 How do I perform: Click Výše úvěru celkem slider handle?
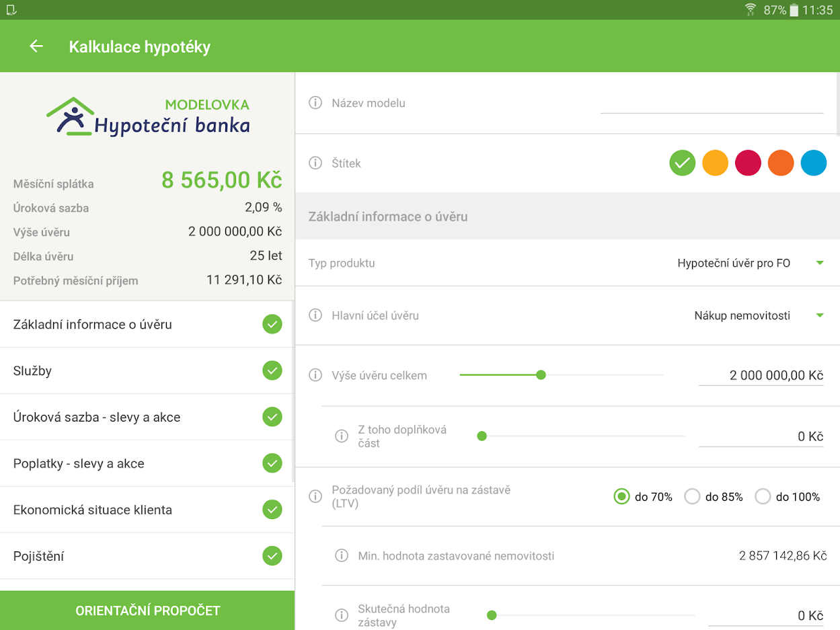pos(541,375)
